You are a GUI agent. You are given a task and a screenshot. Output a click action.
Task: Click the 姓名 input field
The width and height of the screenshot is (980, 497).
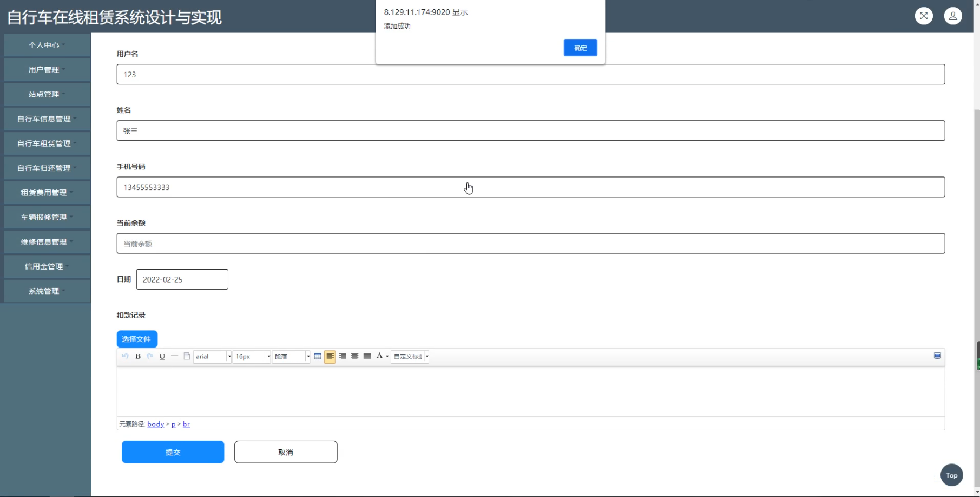pyautogui.click(x=531, y=130)
